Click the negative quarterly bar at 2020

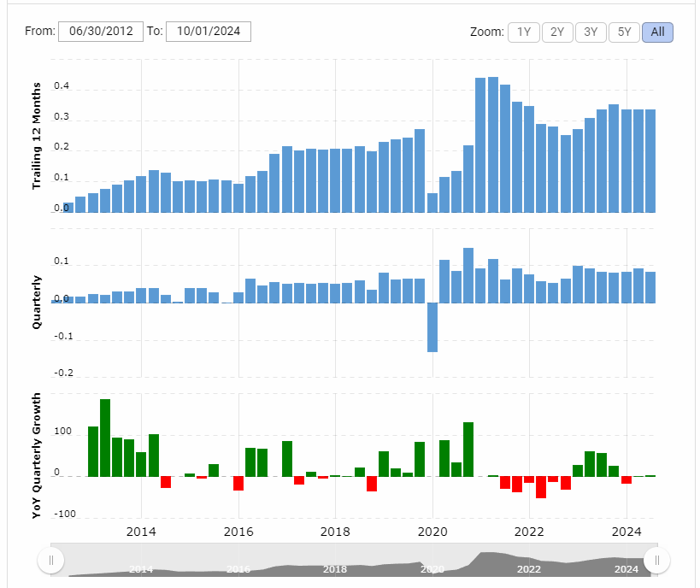point(432,327)
